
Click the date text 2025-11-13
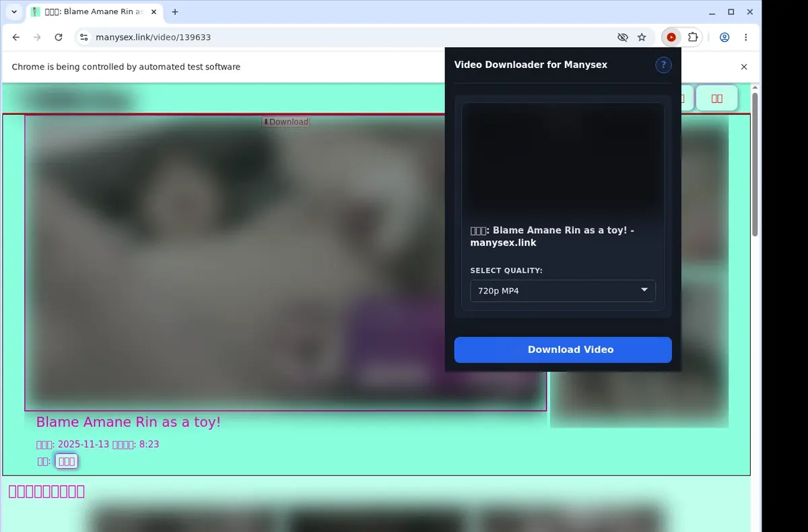coord(83,444)
